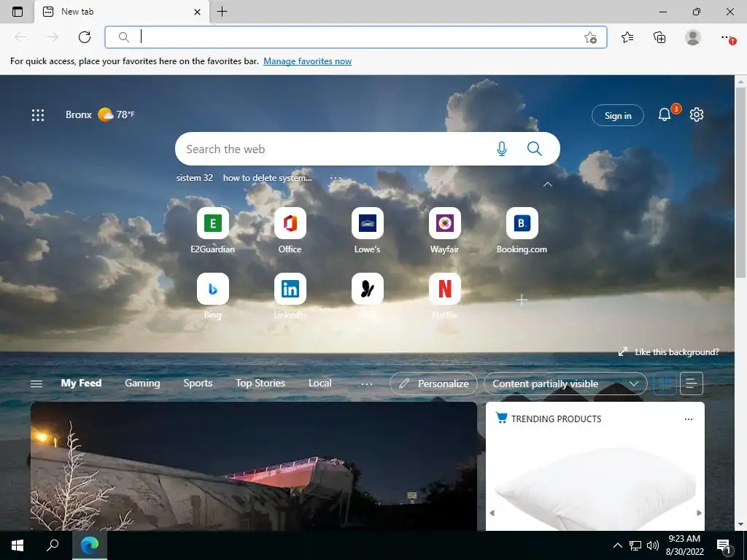Open the Office quick link

click(290, 230)
